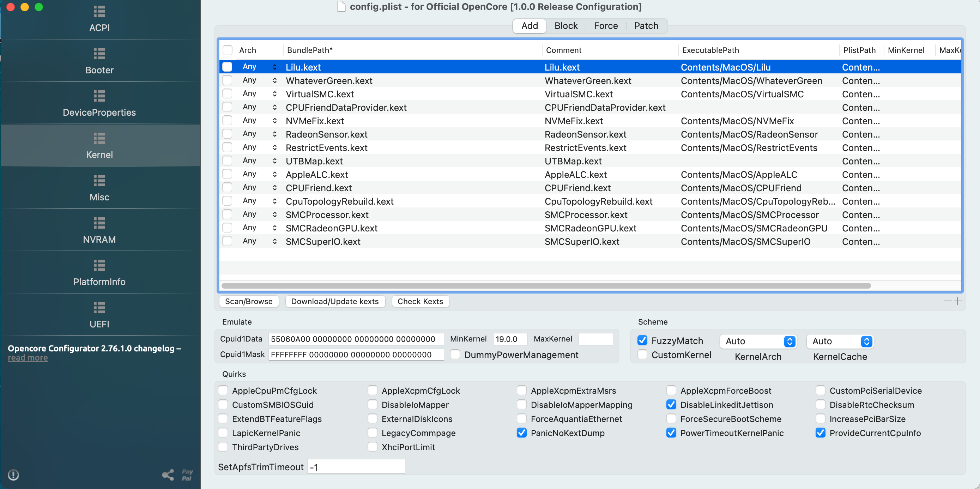Click the ExecutablePath column header
The width and height of the screenshot is (980, 489).
[x=758, y=50]
